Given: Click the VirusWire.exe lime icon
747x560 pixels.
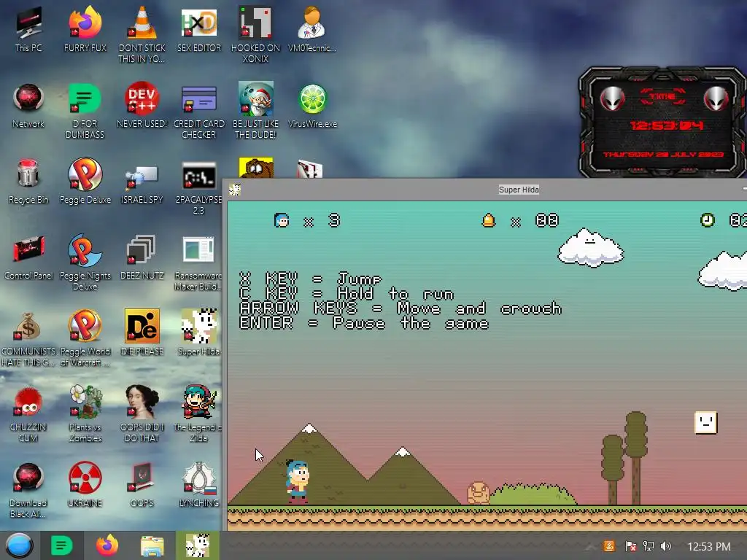Looking at the screenshot, I should [x=312, y=106].
